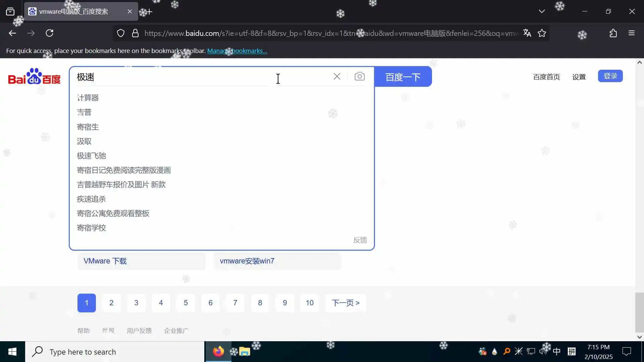Expand the list all tabs chevron
The image size is (644, 362).
pos(542,11)
